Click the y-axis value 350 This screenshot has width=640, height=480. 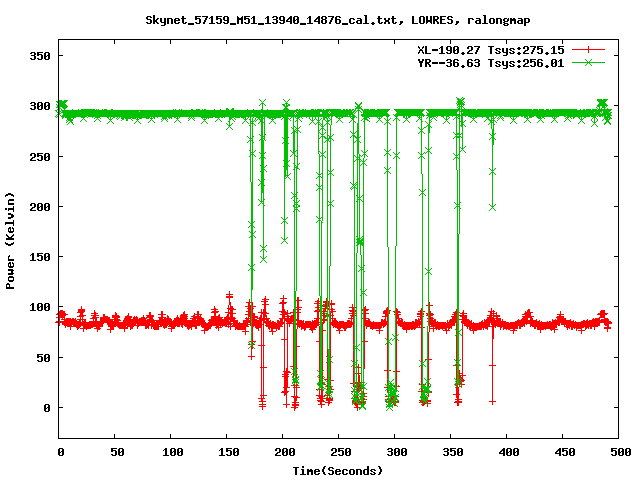click(40, 56)
